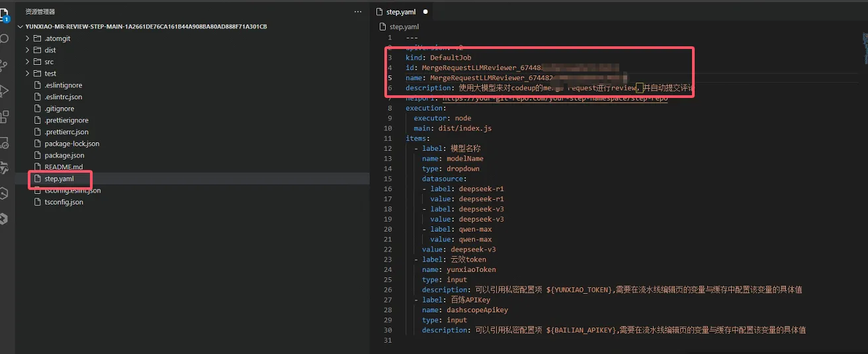Click the unsaved dot on step.yaml tab
The width and height of the screenshot is (868, 354).
425,12
